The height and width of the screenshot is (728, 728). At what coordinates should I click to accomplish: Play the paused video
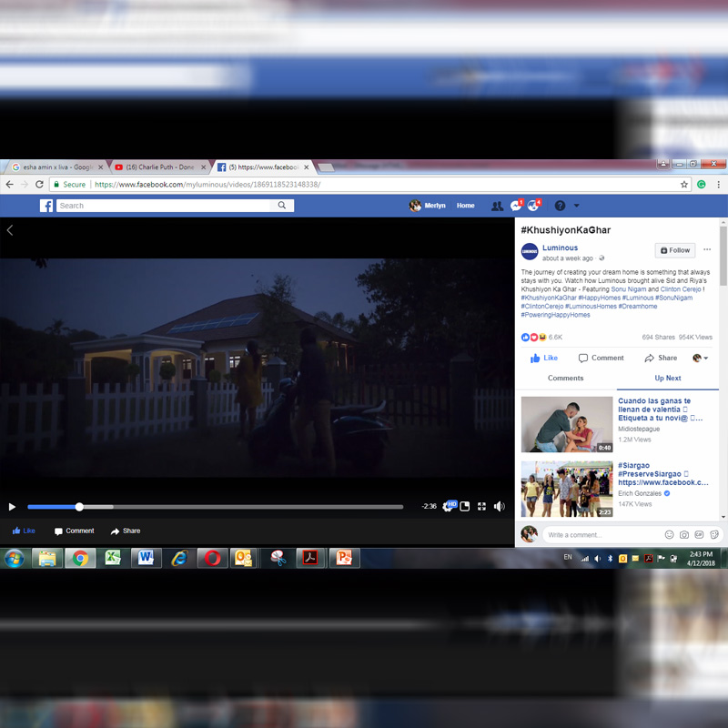coord(12,507)
